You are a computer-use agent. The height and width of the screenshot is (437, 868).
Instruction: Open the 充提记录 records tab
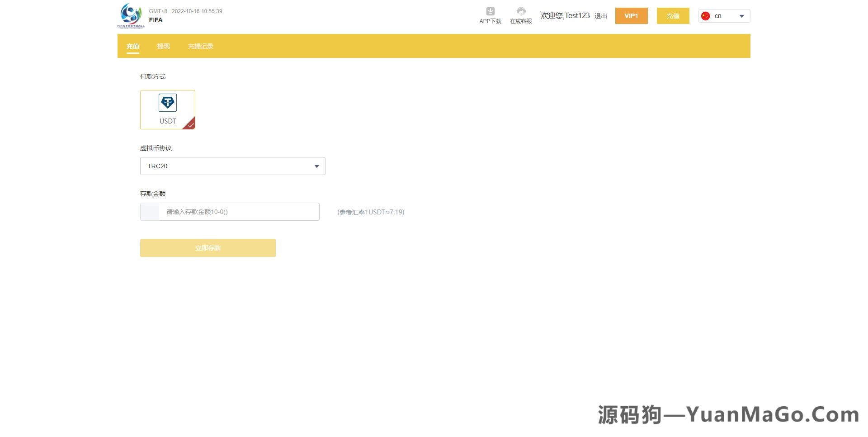coord(201,46)
